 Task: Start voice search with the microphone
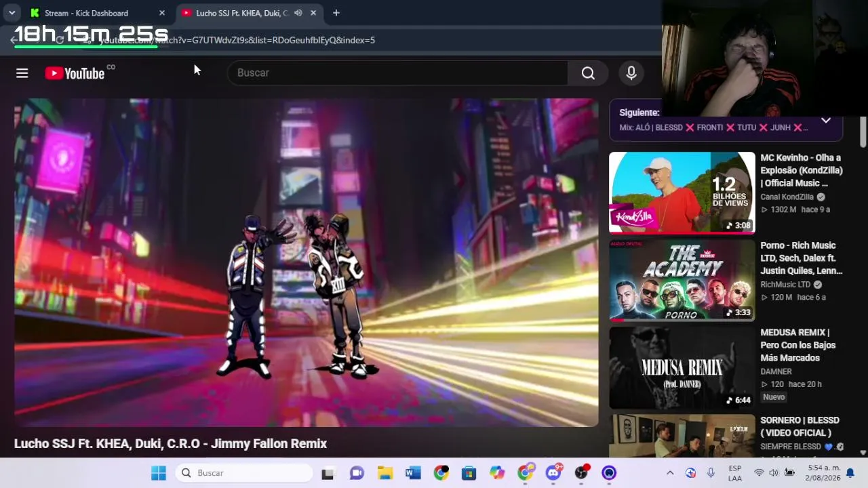point(631,73)
